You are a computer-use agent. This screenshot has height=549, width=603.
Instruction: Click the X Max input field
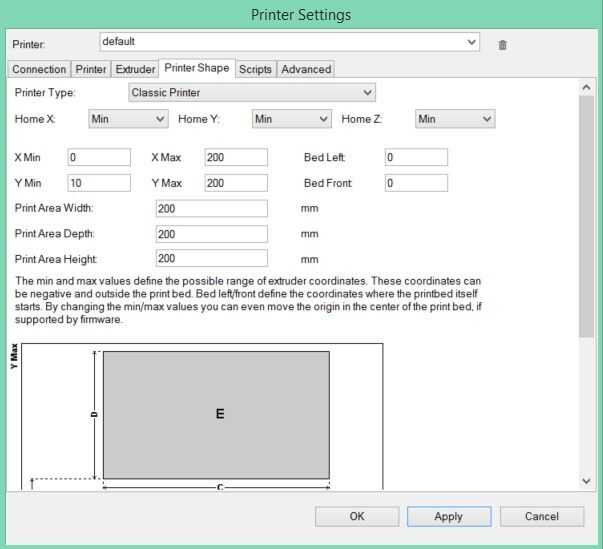coord(236,157)
